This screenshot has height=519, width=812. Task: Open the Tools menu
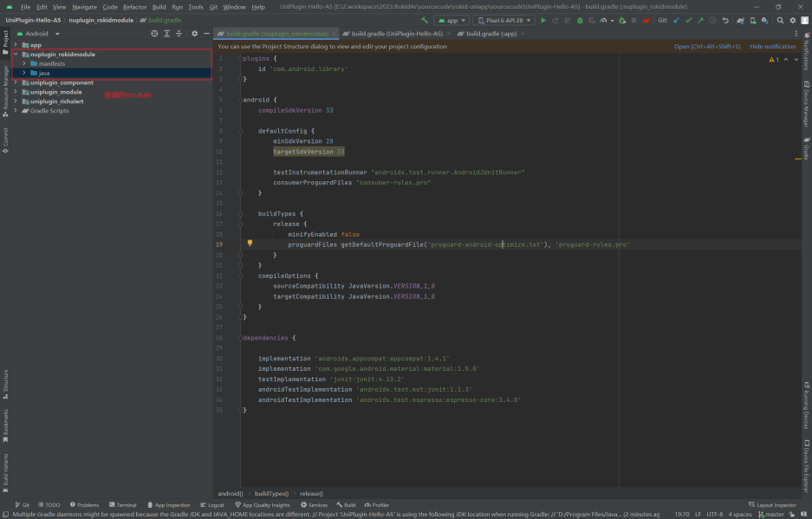click(196, 7)
